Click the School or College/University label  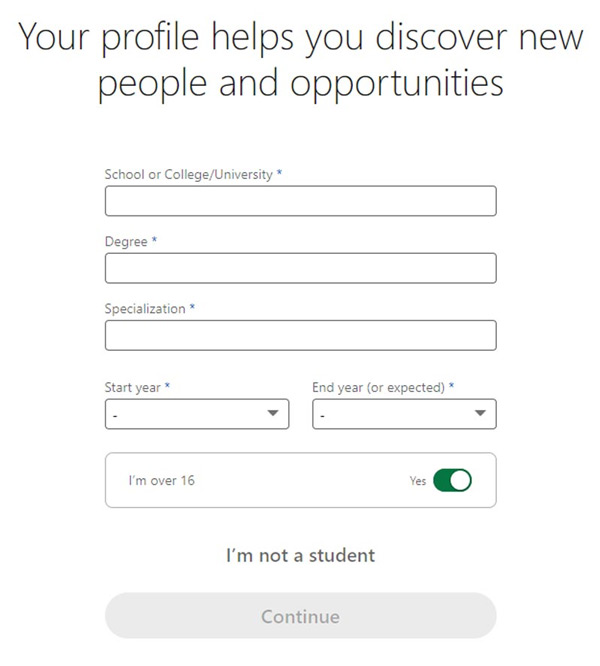click(188, 174)
